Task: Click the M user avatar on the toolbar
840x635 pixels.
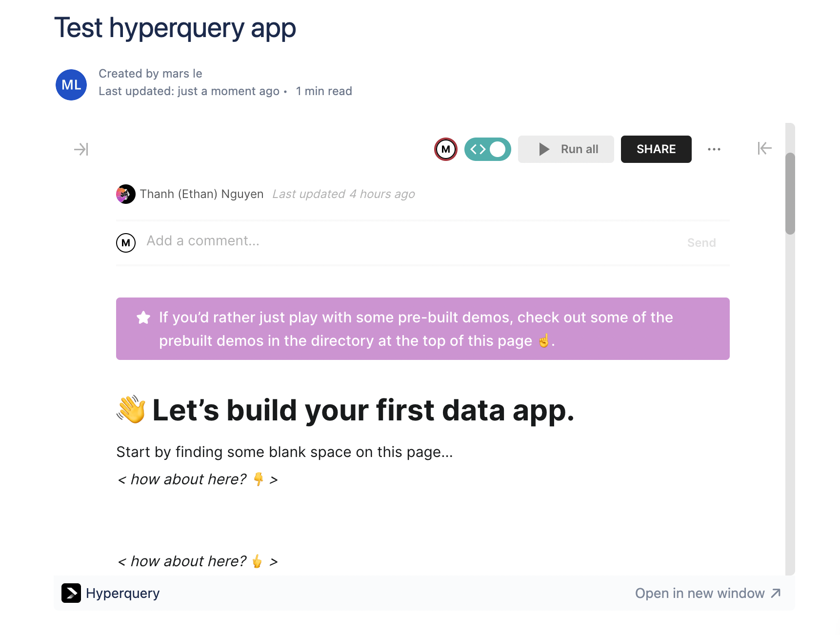Action: click(445, 149)
